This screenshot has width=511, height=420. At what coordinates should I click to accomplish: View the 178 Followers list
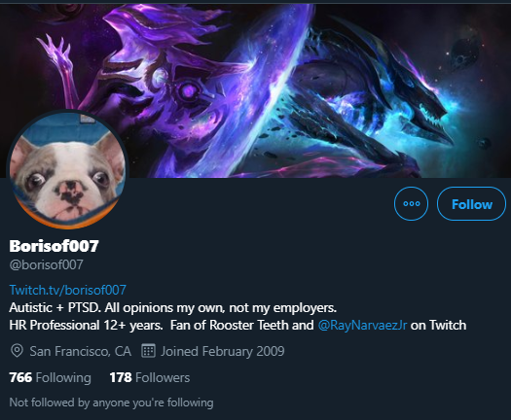(x=150, y=377)
